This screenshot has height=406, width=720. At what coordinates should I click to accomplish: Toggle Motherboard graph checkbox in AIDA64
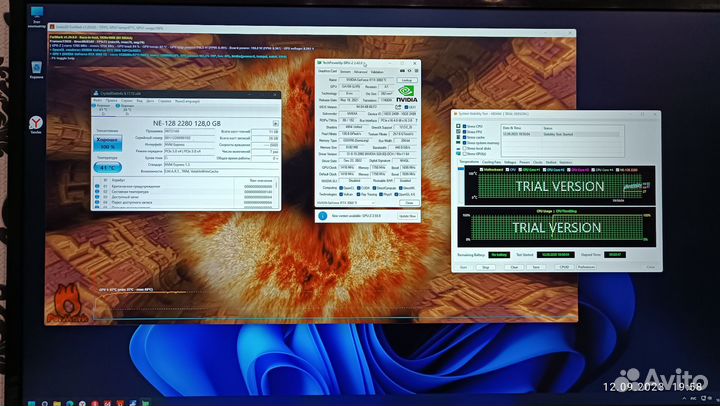[x=481, y=169]
